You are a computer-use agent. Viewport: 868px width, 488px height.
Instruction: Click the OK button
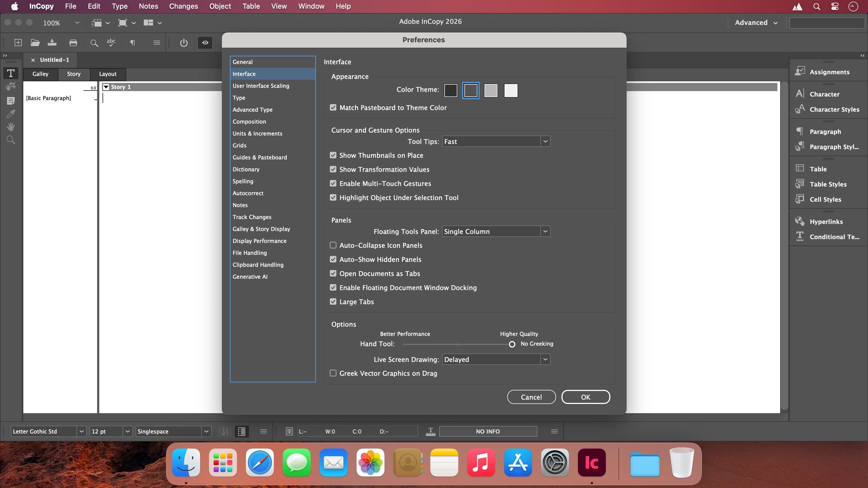coord(585,397)
